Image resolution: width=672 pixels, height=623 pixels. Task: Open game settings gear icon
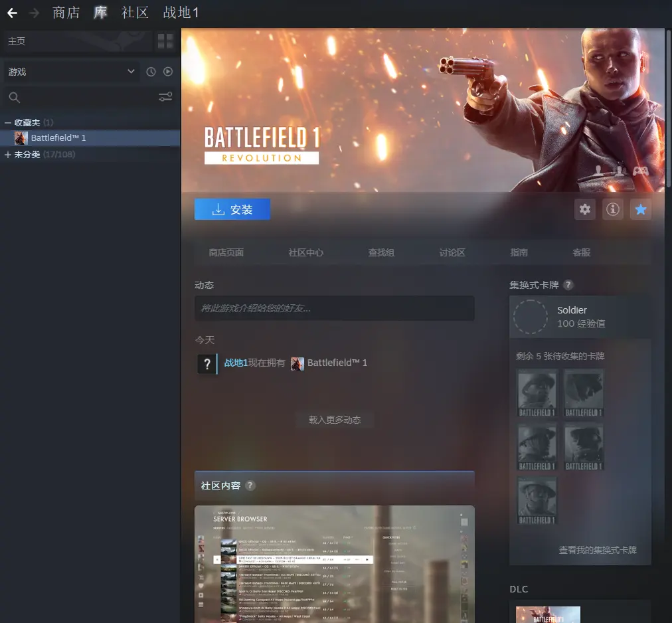(x=585, y=209)
